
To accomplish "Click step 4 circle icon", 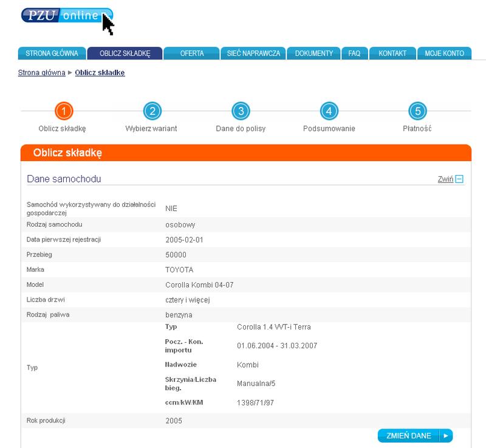I will click(329, 111).
